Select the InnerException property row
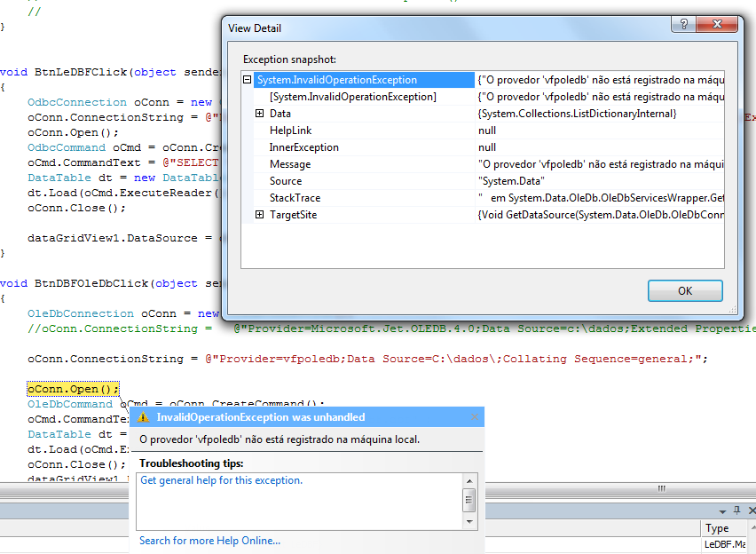 483,147
